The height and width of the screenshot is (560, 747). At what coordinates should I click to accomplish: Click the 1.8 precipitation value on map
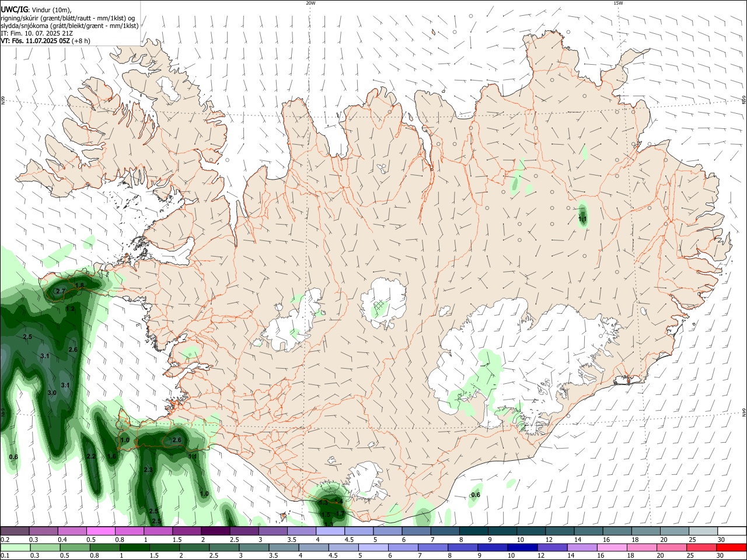[x=80, y=285]
